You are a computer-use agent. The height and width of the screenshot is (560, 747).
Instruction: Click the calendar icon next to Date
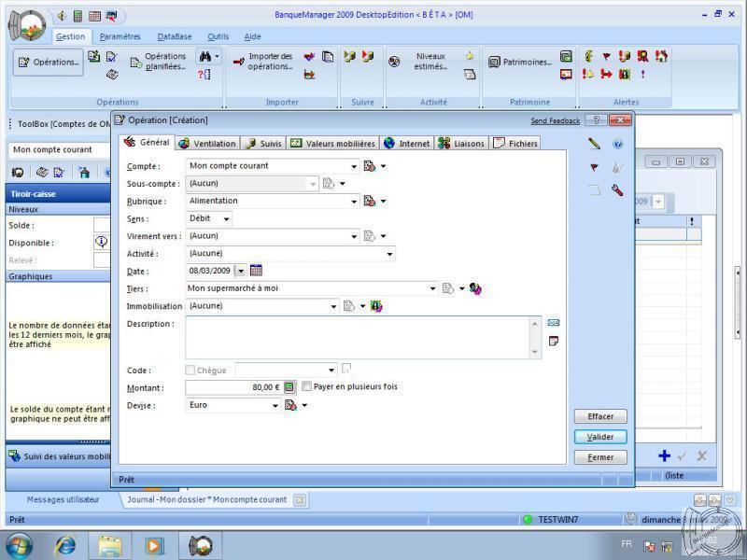[256, 271]
